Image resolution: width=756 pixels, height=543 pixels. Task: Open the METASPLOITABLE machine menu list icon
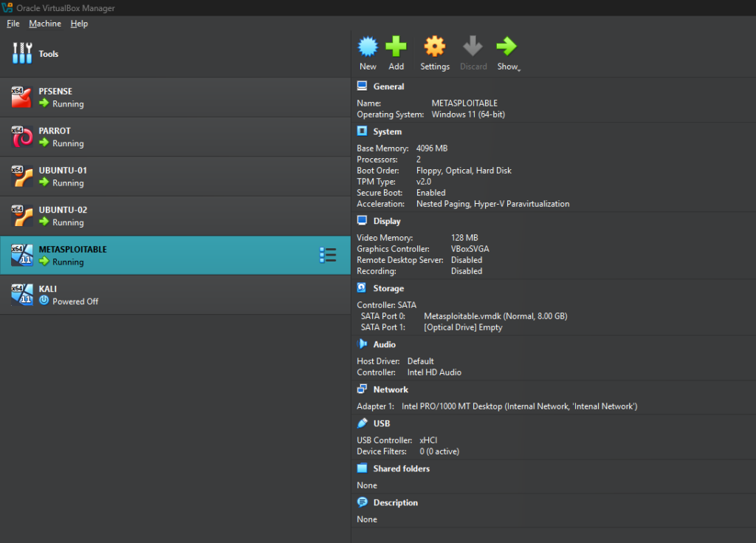coord(328,255)
